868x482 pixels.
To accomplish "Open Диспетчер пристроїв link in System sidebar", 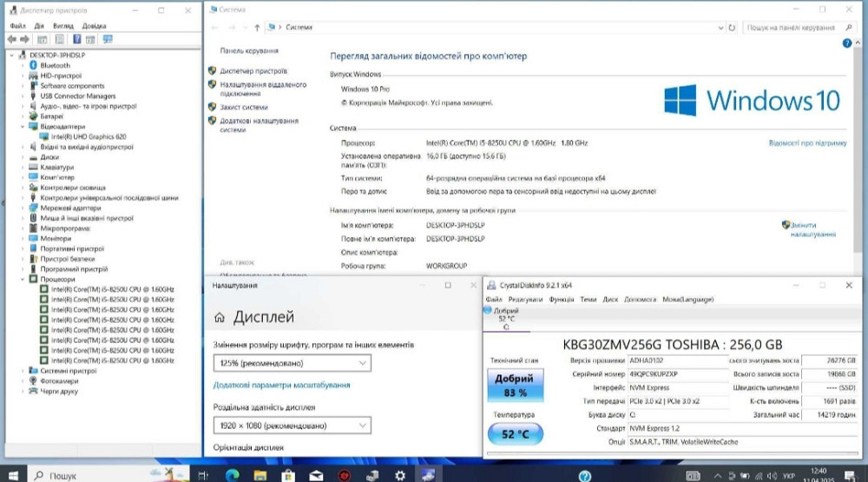I will 253,71.
